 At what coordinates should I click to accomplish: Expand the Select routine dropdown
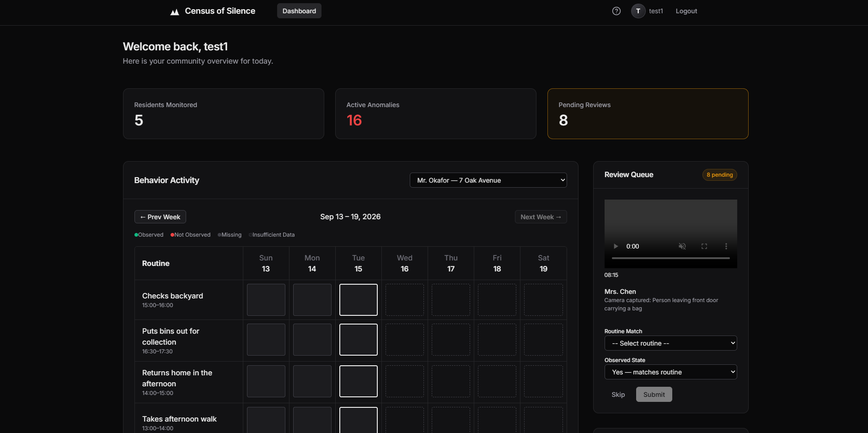tap(670, 343)
